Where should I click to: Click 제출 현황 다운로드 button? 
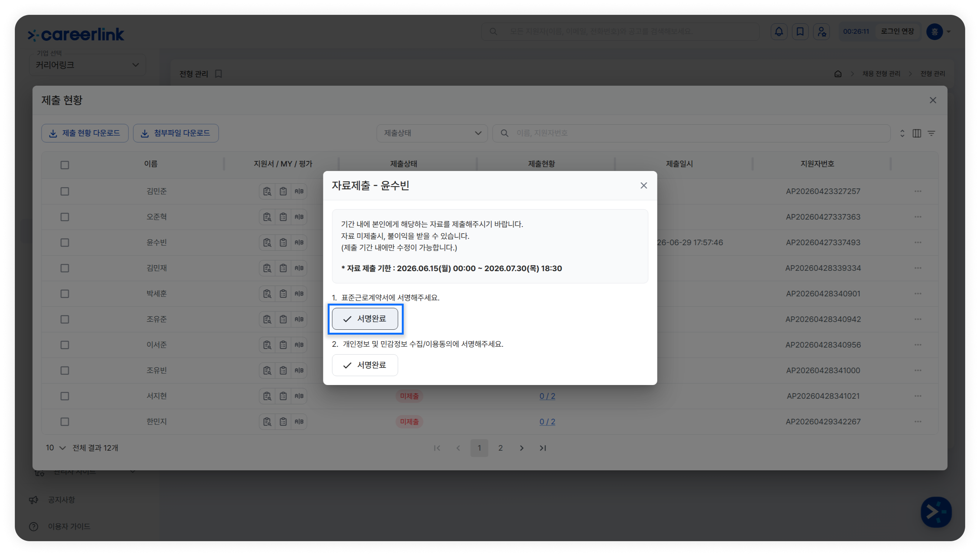pos(85,133)
